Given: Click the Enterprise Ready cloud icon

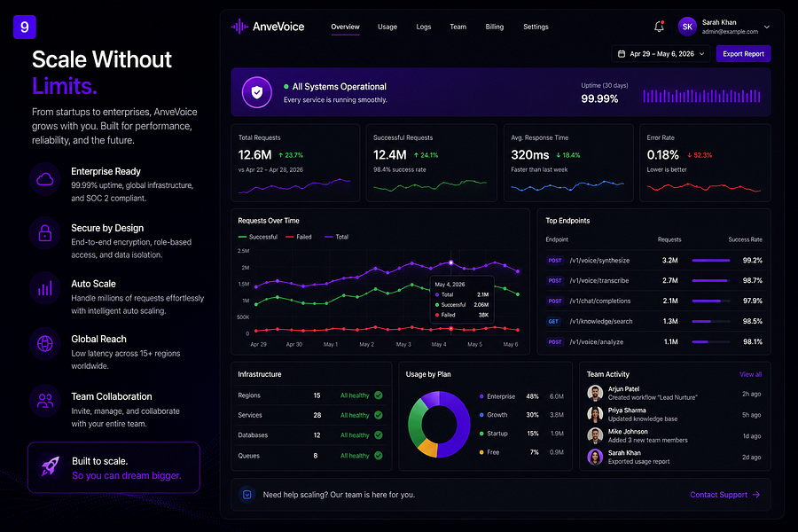Looking at the screenshot, I should (45, 179).
